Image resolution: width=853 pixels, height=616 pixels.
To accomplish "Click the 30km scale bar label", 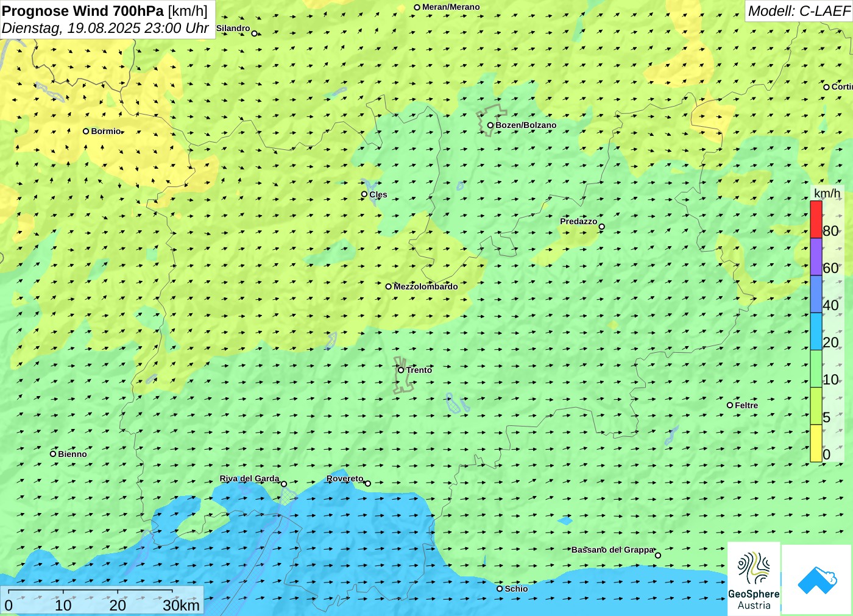I will click(181, 605).
